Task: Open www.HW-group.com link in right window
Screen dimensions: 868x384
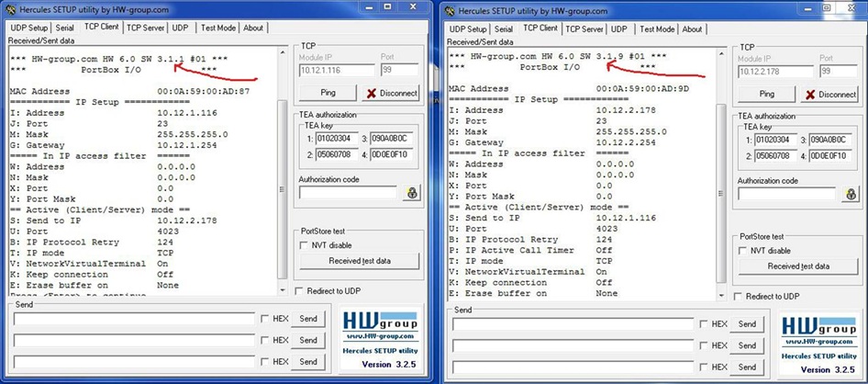Action: click(818, 342)
